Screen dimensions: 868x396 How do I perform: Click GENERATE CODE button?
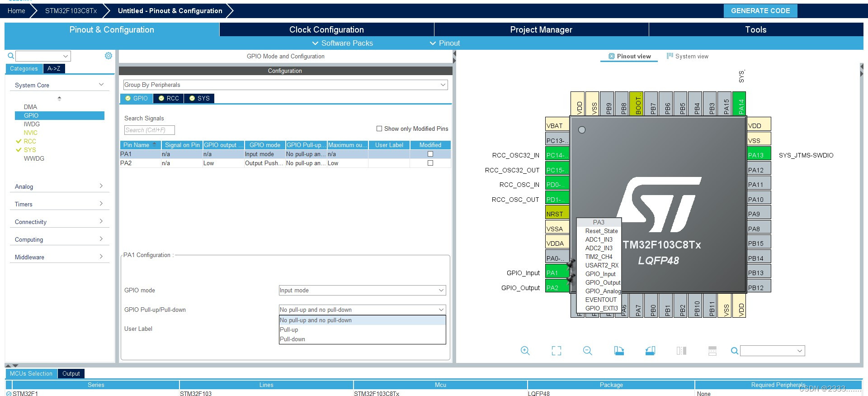760,11
